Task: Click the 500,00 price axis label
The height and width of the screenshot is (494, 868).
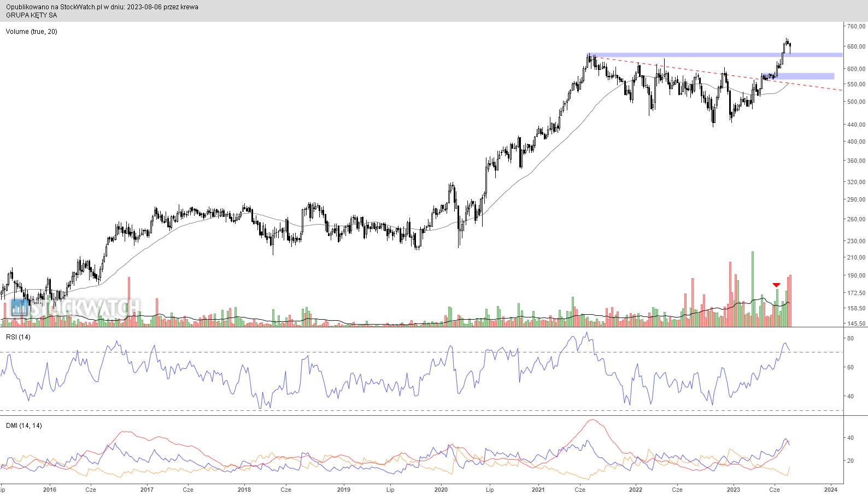Action: click(857, 102)
